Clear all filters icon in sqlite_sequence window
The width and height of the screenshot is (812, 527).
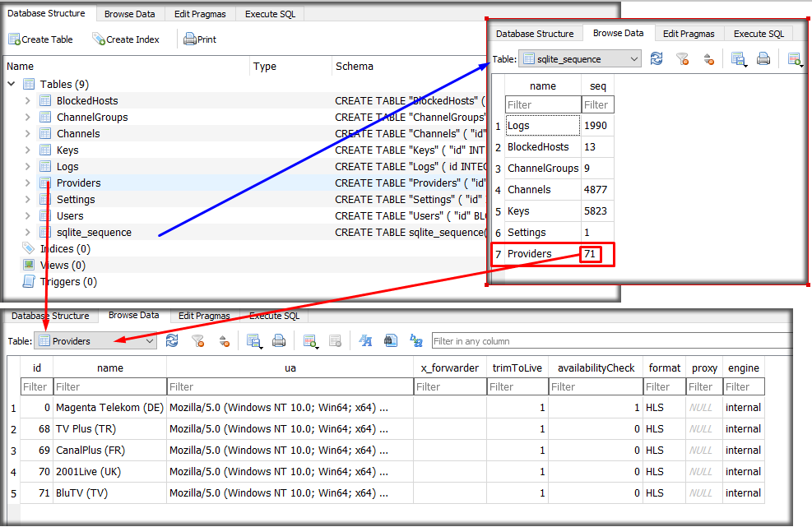(683, 59)
